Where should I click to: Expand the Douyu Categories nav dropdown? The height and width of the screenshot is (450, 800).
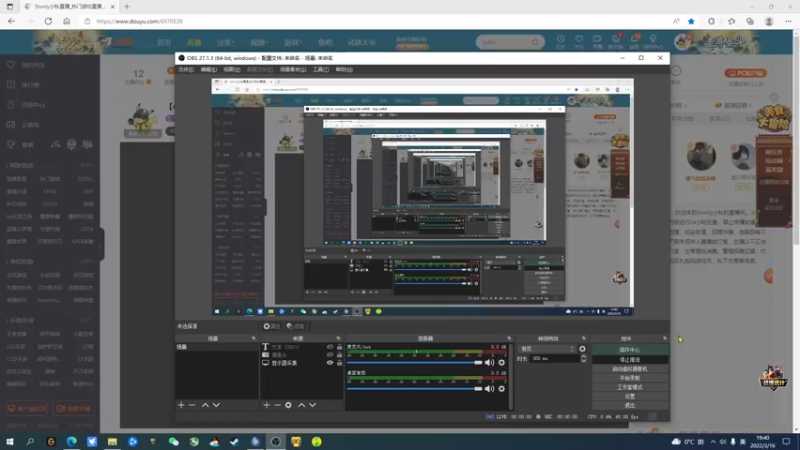pos(225,42)
